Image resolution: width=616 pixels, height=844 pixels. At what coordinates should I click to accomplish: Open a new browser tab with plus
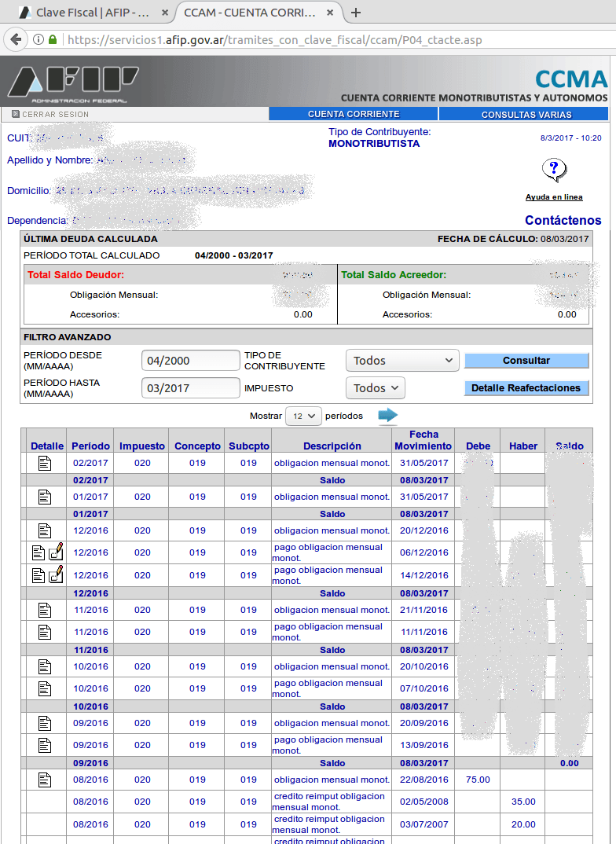point(356,13)
